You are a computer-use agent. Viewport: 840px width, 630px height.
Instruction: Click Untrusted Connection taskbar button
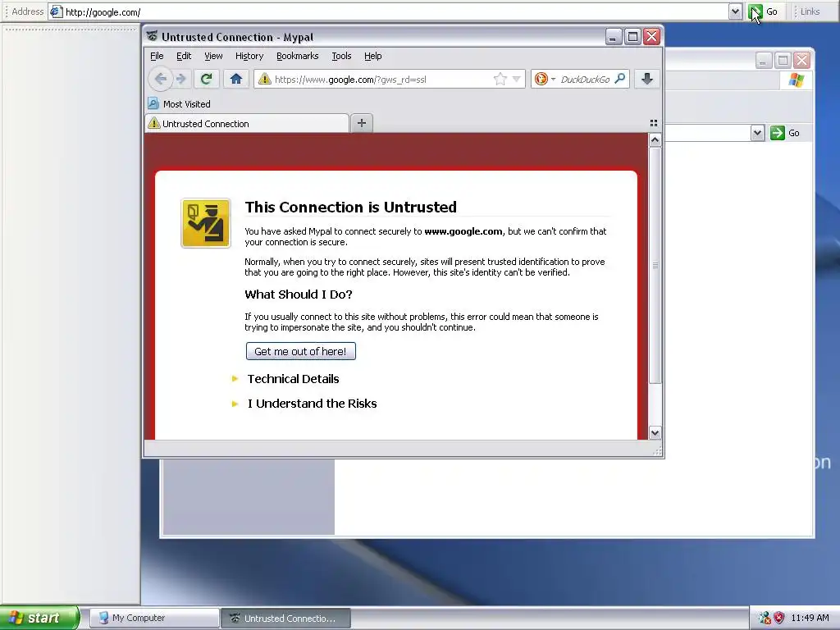pyautogui.click(x=285, y=618)
